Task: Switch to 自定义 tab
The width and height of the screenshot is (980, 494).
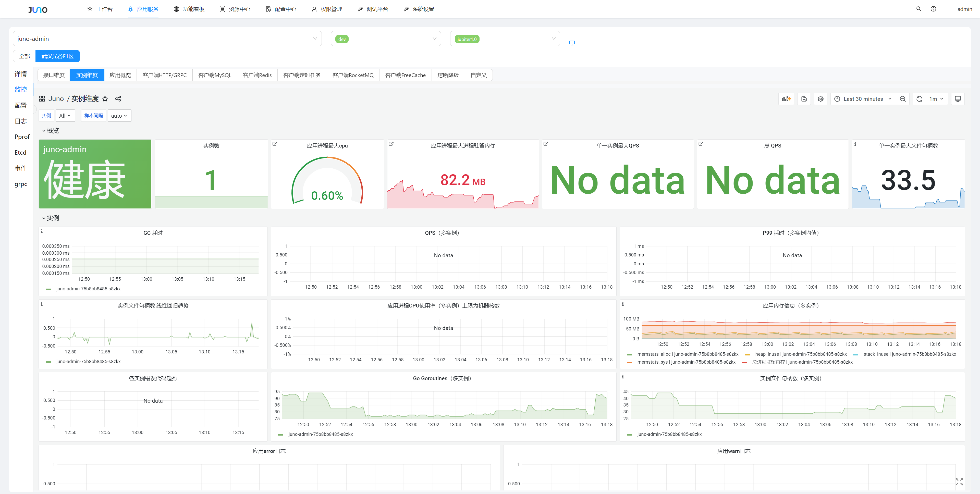Action: point(479,75)
